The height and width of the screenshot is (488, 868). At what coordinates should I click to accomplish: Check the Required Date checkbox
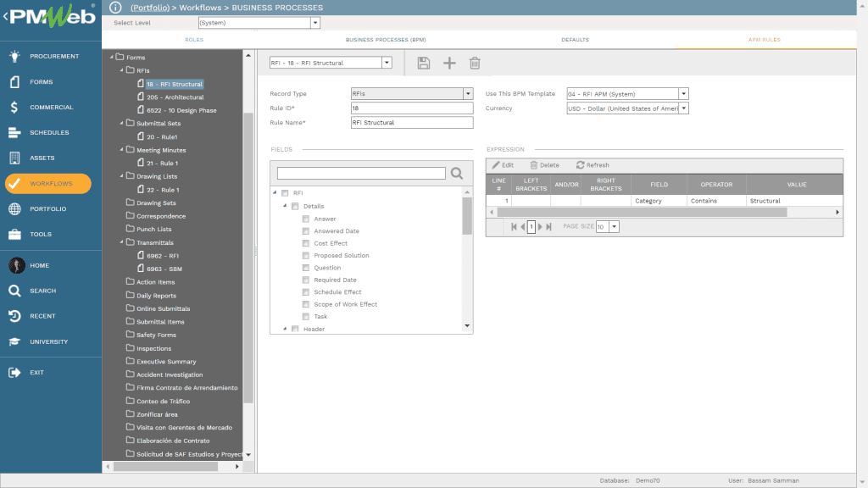[305, 280]
